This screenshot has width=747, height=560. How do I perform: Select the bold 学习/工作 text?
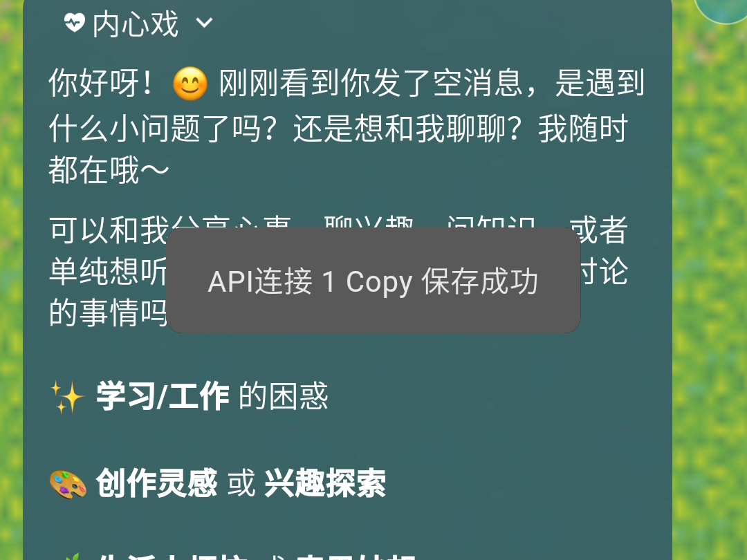tap(163, 396)
